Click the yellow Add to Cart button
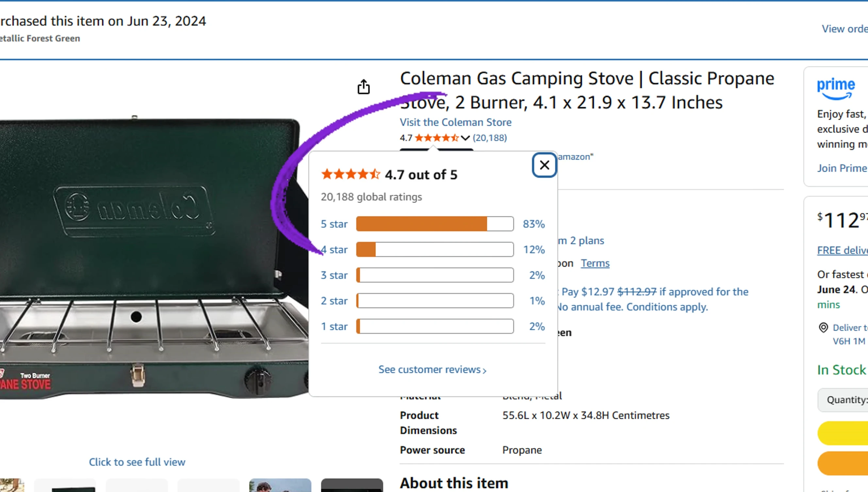The image size is (868, 492). 843,433
